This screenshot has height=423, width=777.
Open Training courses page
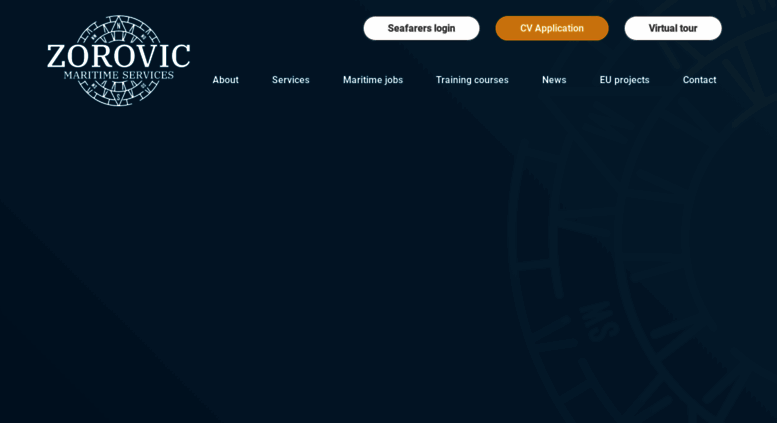[x=472, y=80]
